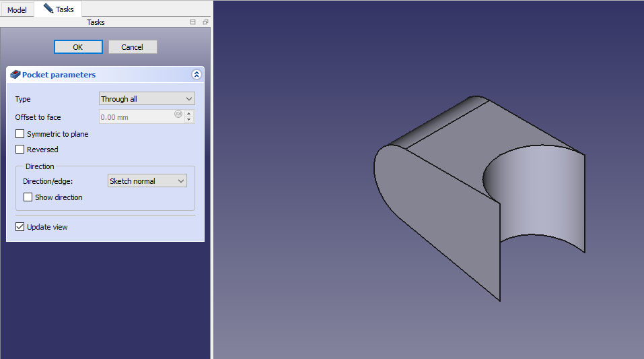This screenshot has width=644, height=359.
Task: Enable Symmetric to plane
Action: click(x=20, y=134)
